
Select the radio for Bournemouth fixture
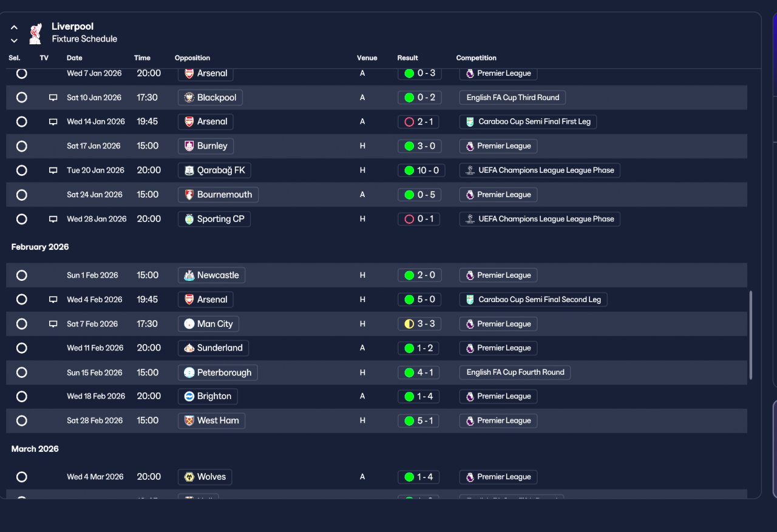pyautogui.click(x=22, y=195)
